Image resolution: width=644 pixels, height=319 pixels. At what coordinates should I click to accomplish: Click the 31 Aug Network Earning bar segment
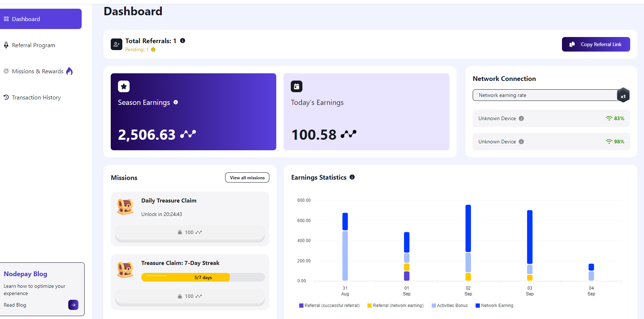[x=345, y=221]
